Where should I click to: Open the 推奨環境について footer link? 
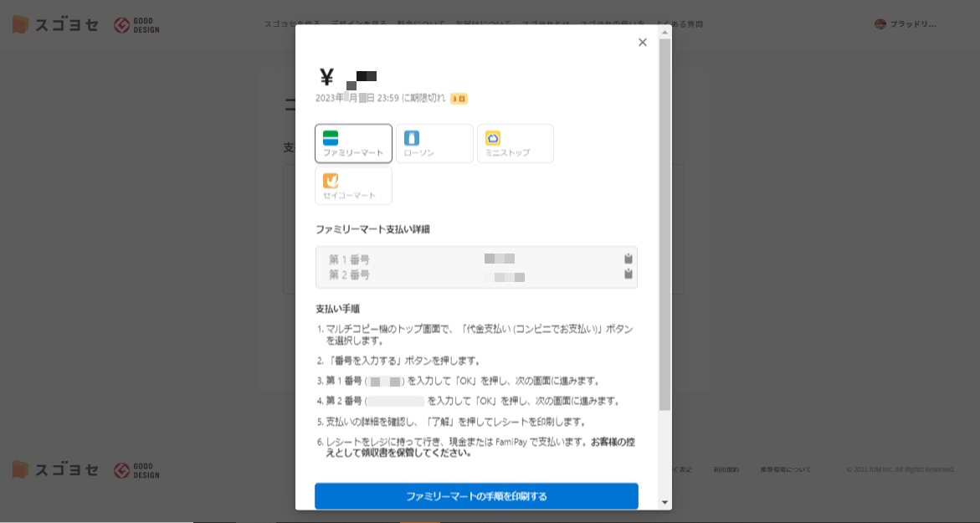[786, 469]
